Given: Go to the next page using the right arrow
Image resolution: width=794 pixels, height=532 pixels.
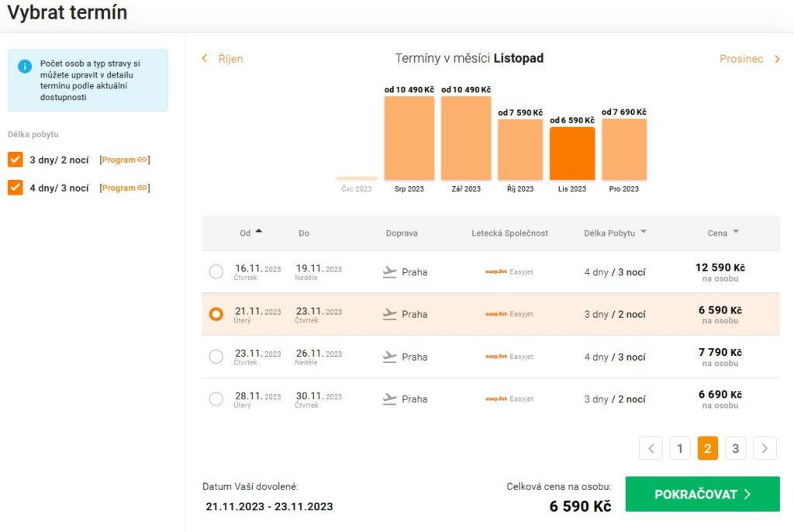Looking at the screenshot, I should (765, 448).
